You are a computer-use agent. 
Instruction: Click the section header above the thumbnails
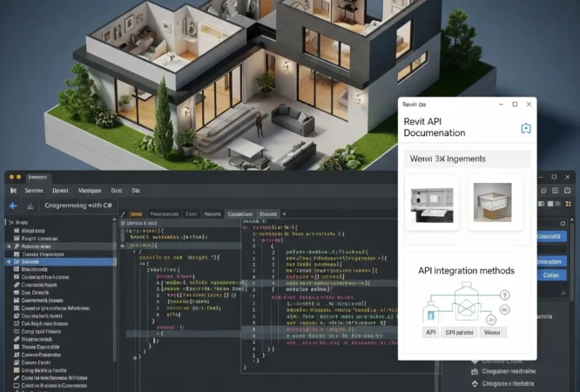[467, 159]
